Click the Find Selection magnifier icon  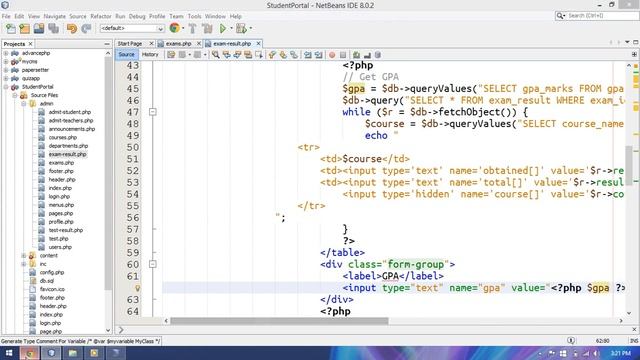[x=216, y=55]
